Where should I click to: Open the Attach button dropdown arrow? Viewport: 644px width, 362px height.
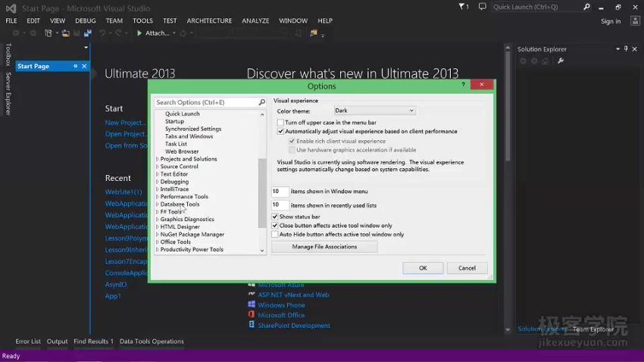tap(174, 33)
